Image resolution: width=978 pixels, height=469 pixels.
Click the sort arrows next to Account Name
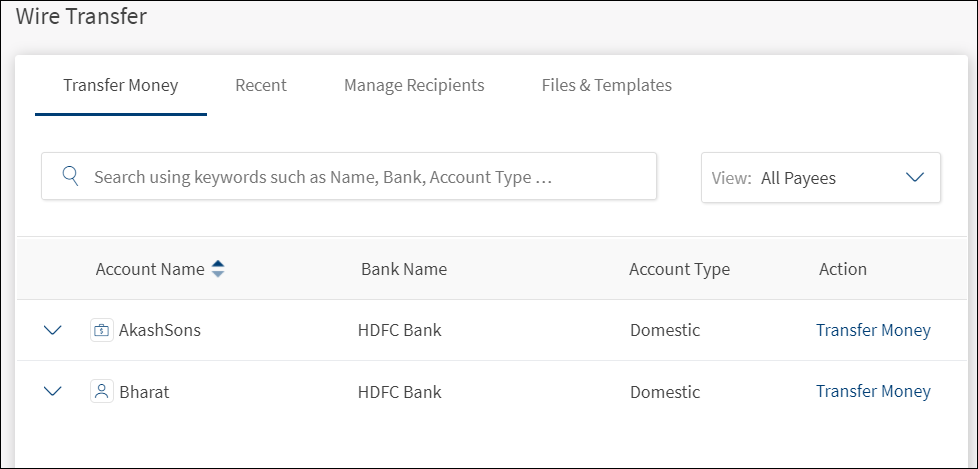tap(218, 269)
